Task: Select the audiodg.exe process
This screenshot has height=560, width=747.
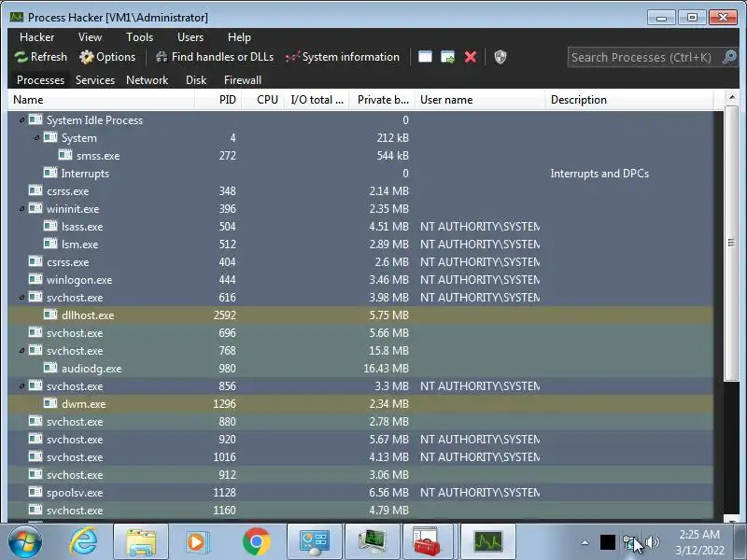Action: [x=360, y=368]
